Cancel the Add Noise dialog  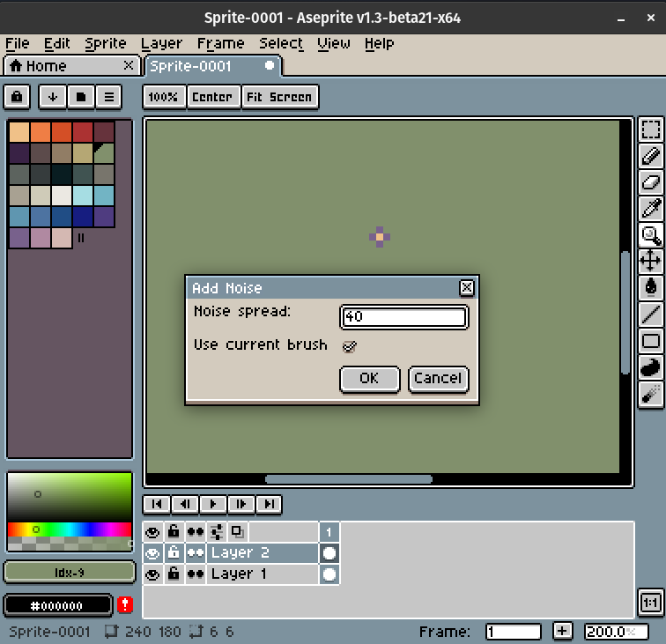click(438, 379)
